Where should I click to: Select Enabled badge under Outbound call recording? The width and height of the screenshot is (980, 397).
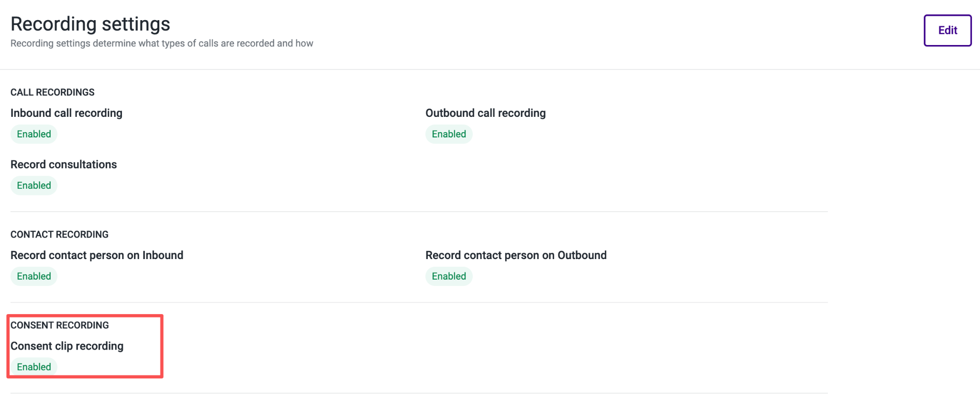click(449, 134)
